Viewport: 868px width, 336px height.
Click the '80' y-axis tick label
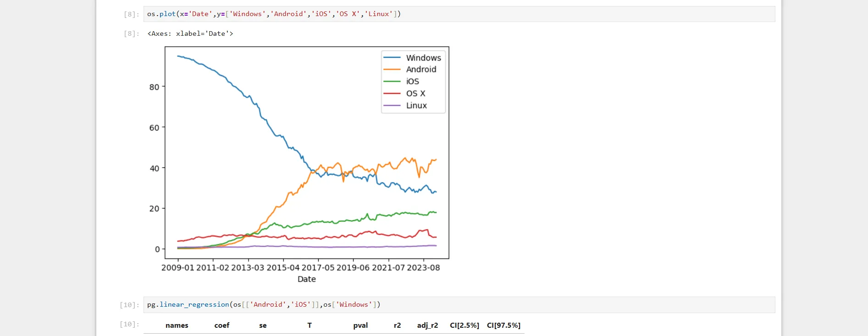point(155,87)
